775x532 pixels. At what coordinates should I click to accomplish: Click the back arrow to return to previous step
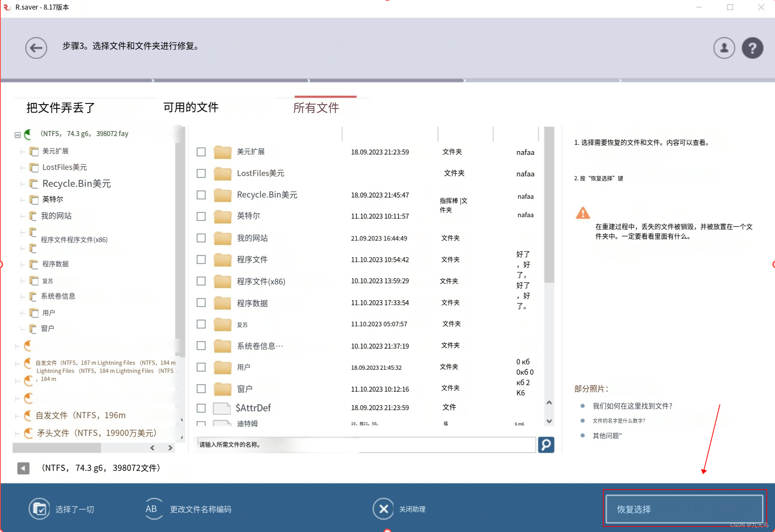click(x=36, y=48)
